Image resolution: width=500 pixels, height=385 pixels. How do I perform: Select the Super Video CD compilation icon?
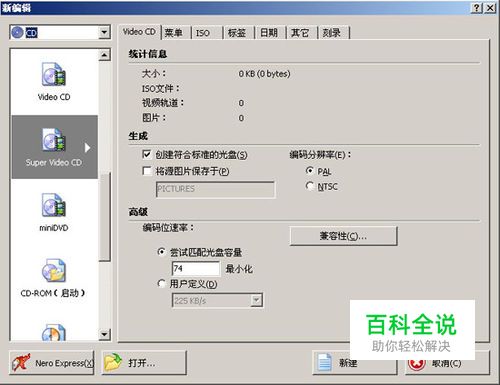click(54, 140)
